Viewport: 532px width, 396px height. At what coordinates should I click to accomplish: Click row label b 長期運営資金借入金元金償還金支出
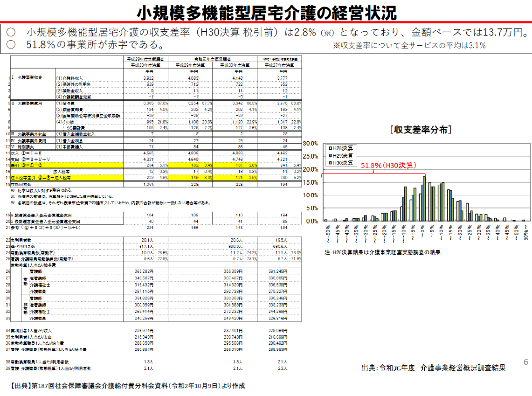pyautogui.click(x=45, y=221)
